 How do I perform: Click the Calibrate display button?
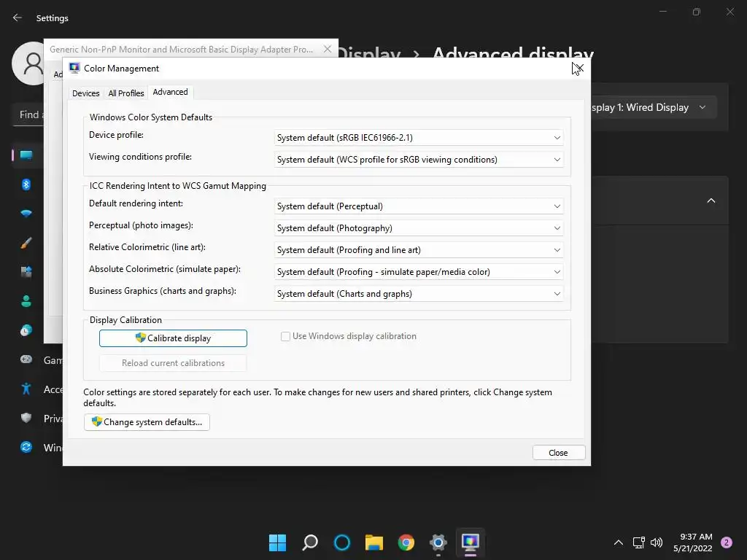point(173,338)
